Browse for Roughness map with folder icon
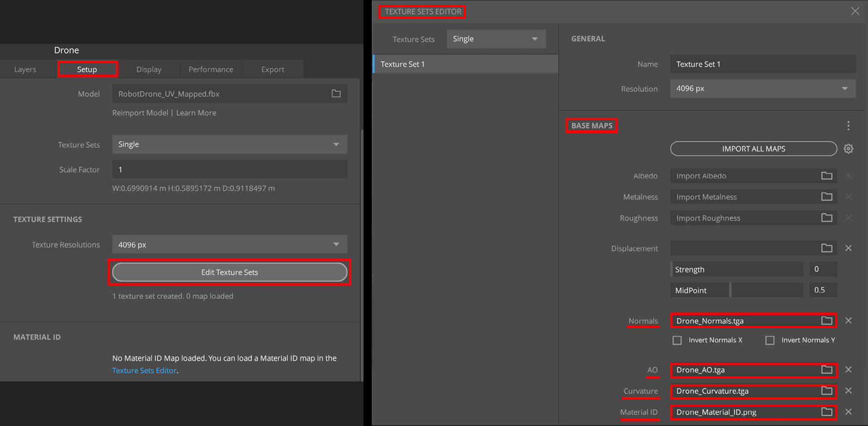 tap(826, 218)
